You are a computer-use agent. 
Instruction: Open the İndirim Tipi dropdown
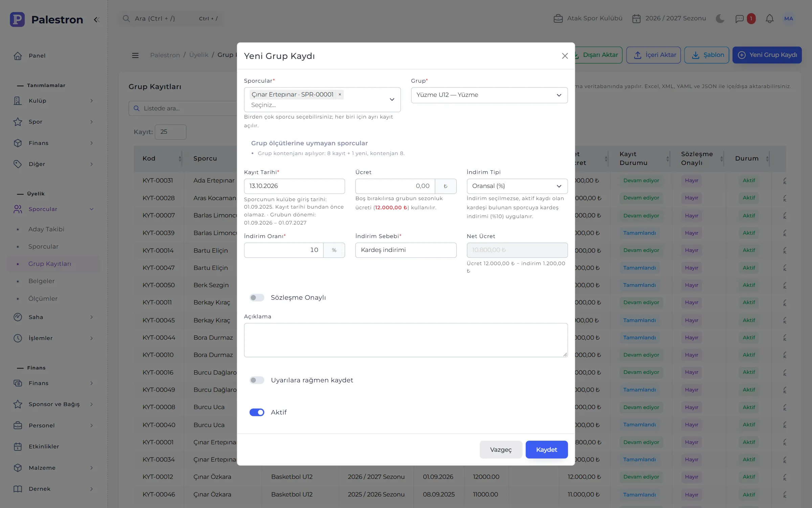(517, 186)
